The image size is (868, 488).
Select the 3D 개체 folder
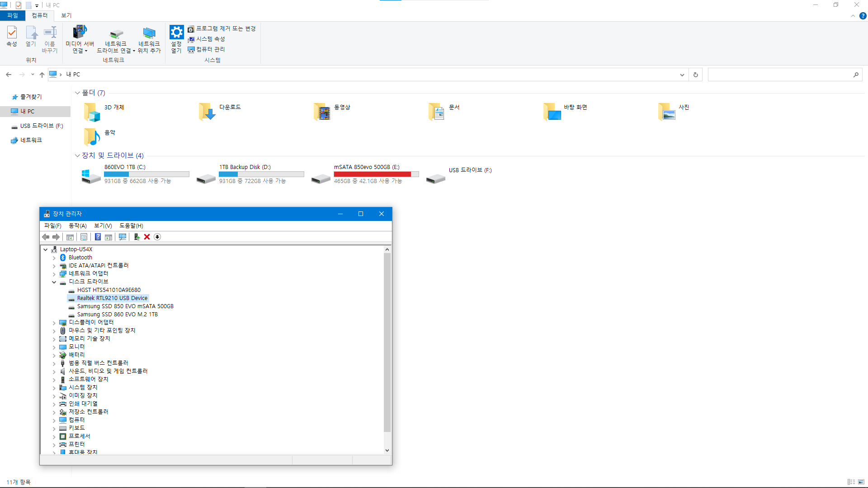pos(104,112)
